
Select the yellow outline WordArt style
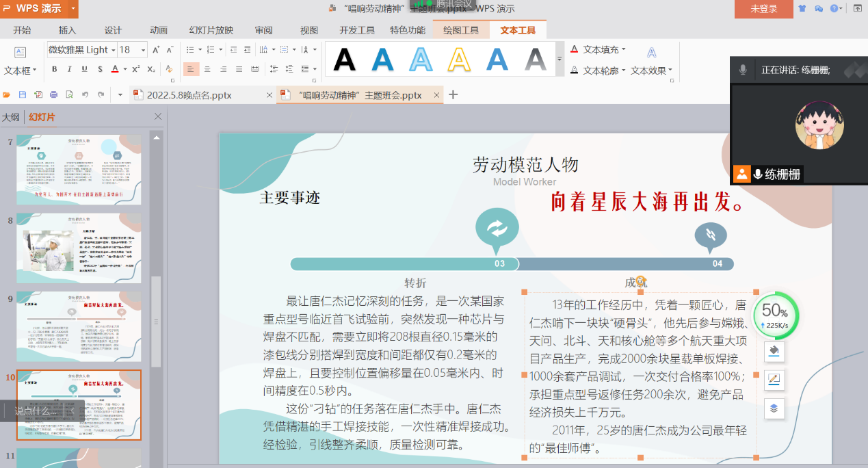(x=459, y=60)
